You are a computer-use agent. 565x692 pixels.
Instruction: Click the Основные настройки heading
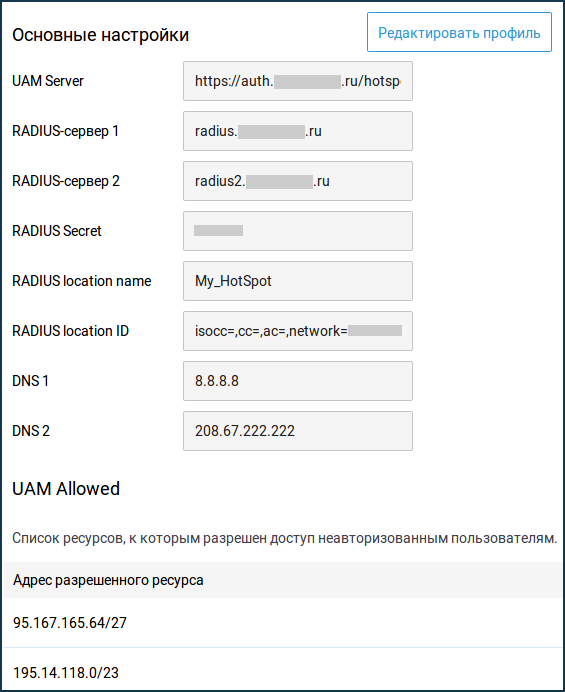coord(100,35)
